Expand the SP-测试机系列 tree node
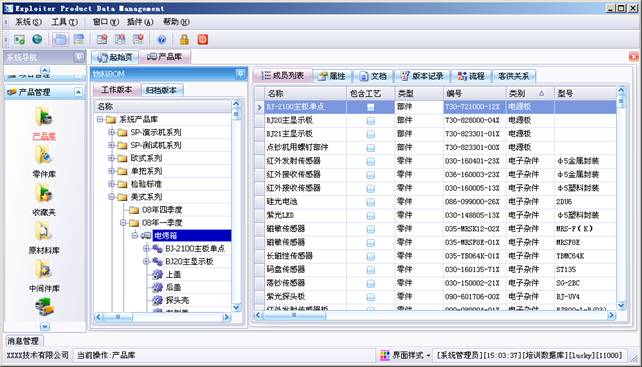The image size is (642, 367). coord(111,145)
